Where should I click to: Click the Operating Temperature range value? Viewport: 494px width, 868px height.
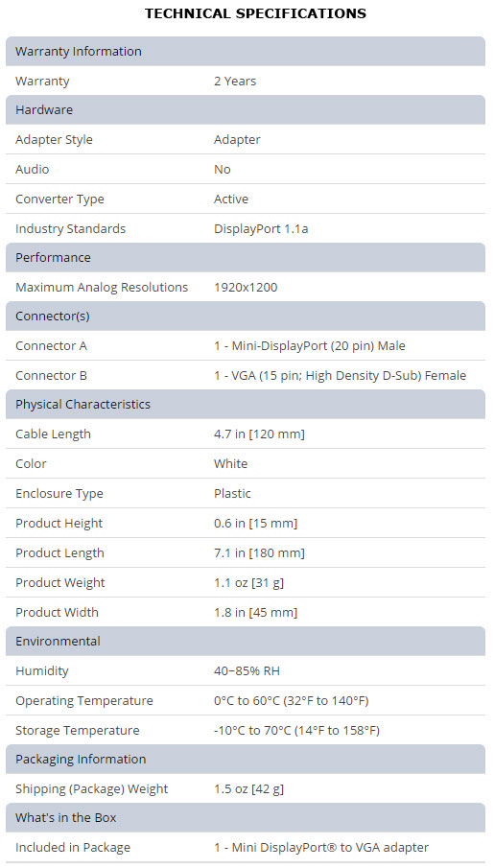pyautogui.click(x=292, y=700)
